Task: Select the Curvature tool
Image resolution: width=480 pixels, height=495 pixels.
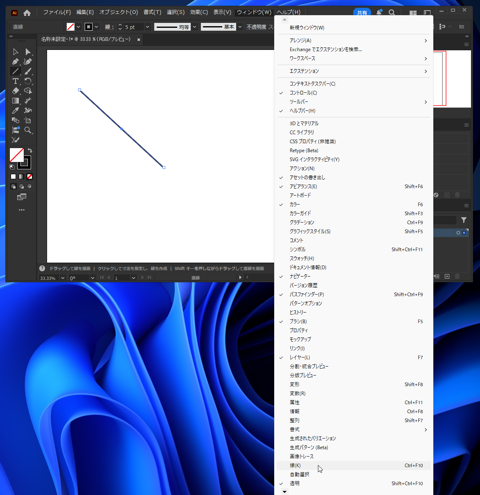Action: 28,61
